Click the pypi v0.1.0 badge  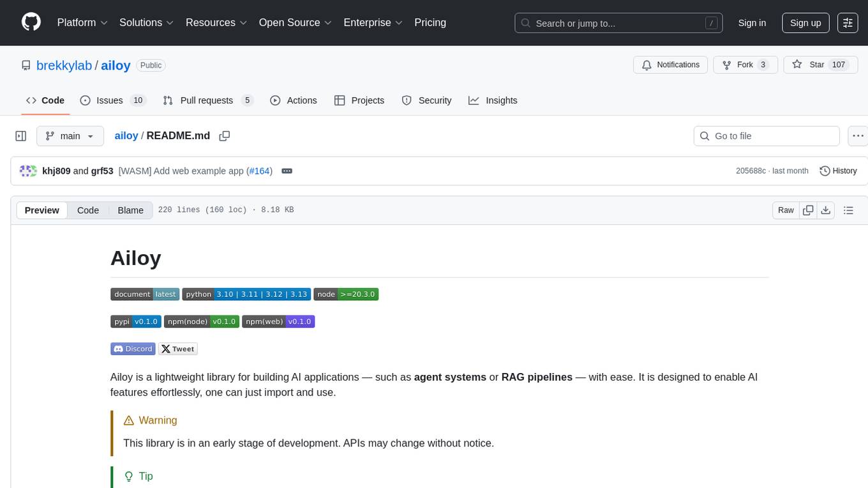[x=136, y=321]
